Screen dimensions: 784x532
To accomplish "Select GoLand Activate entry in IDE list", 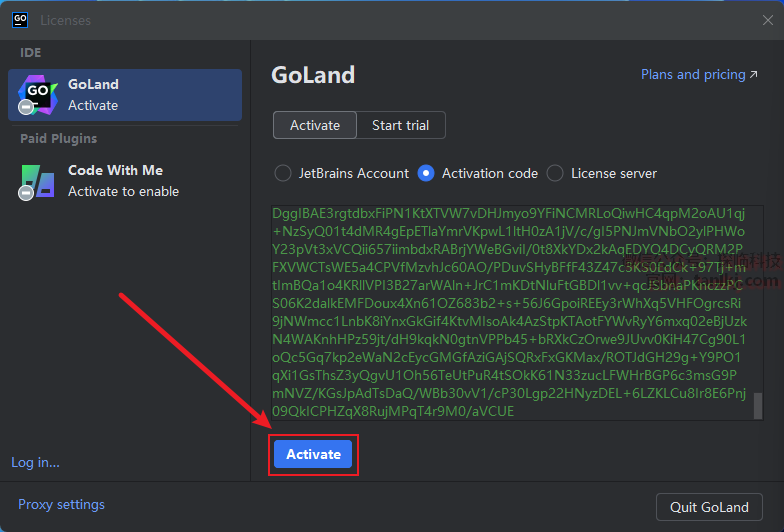I will tap(125, 95).
